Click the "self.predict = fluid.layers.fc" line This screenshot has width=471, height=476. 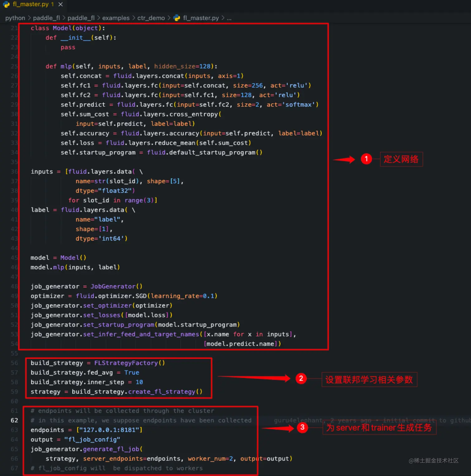point(190,105)
